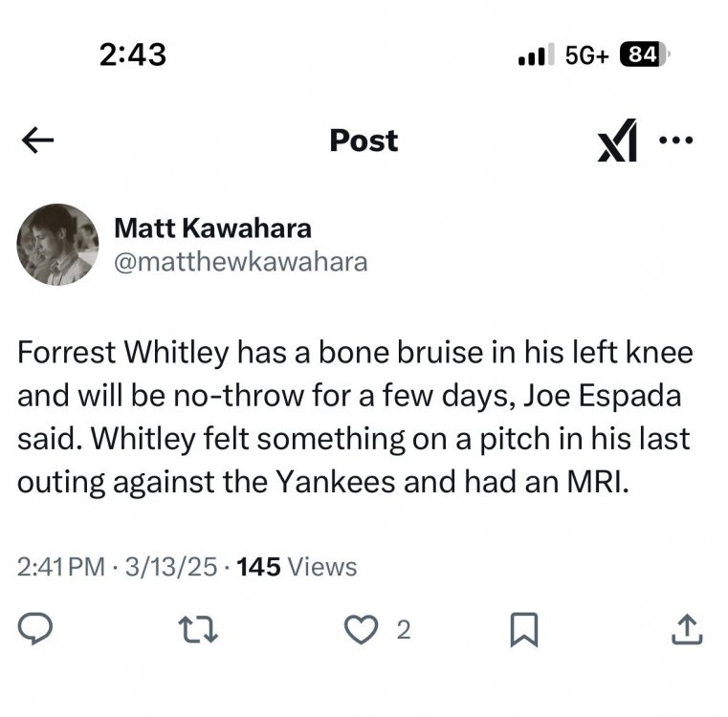This screenshot has width=728, height=717.
Task: Share the post via share icon
Action: pyautogui.click(x=689, y=628)
